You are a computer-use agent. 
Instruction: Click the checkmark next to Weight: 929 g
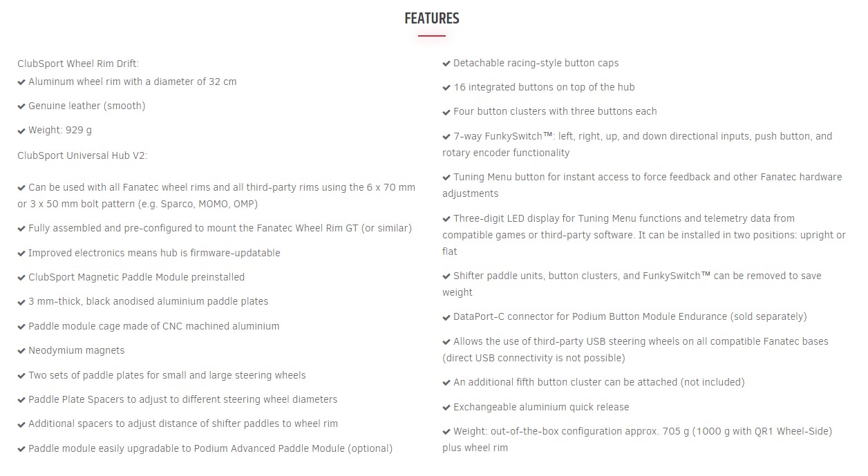coord(21,131)
